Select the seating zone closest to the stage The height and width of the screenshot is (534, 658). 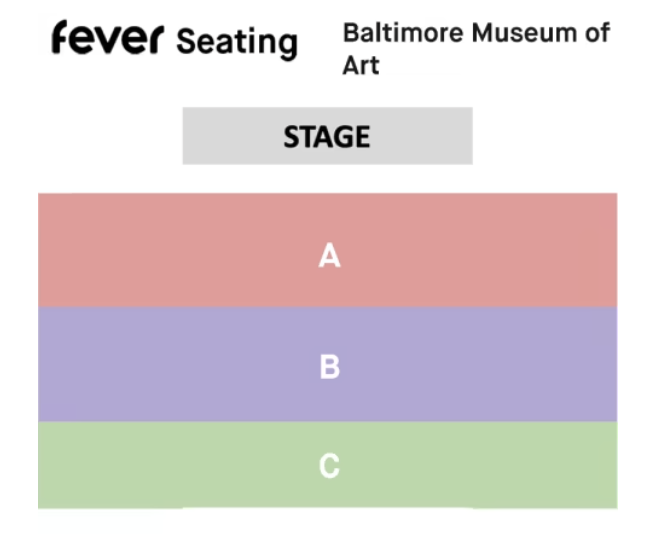[480, 250]
